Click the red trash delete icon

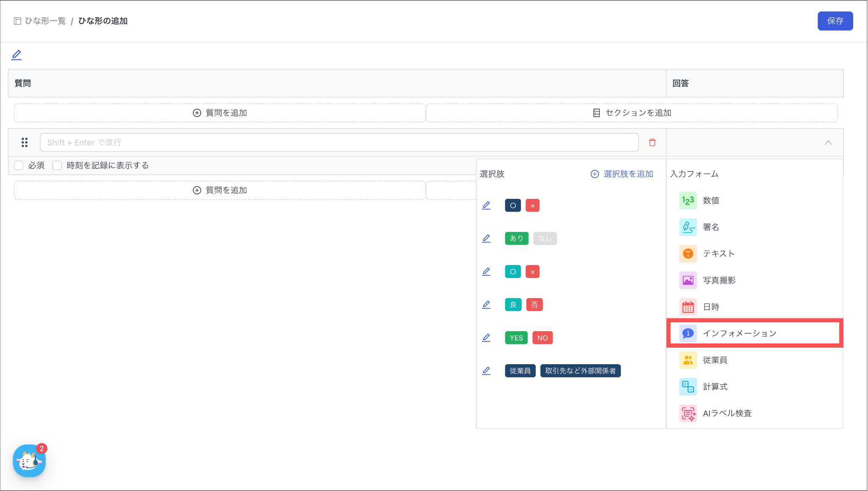652,142
